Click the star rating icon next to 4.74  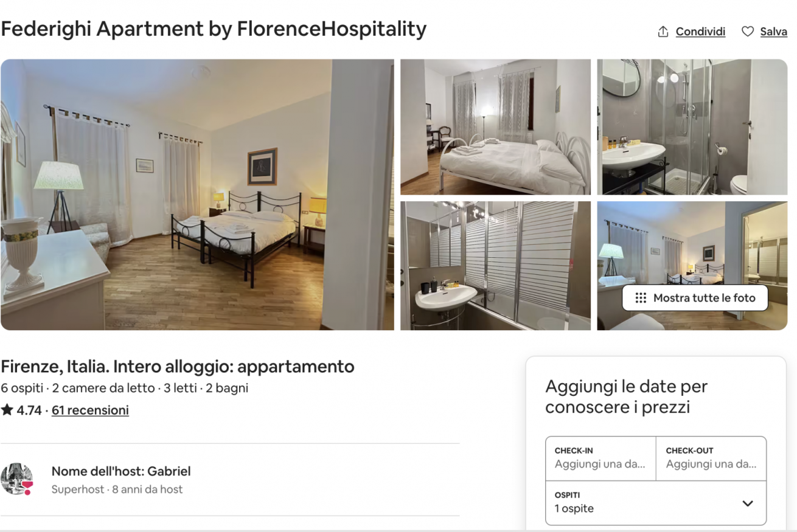7,410
